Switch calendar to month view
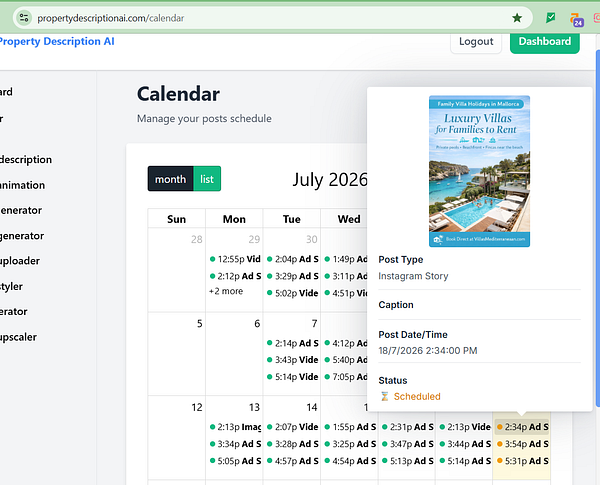This screenshot has width=600, height=485. point(170,179)
